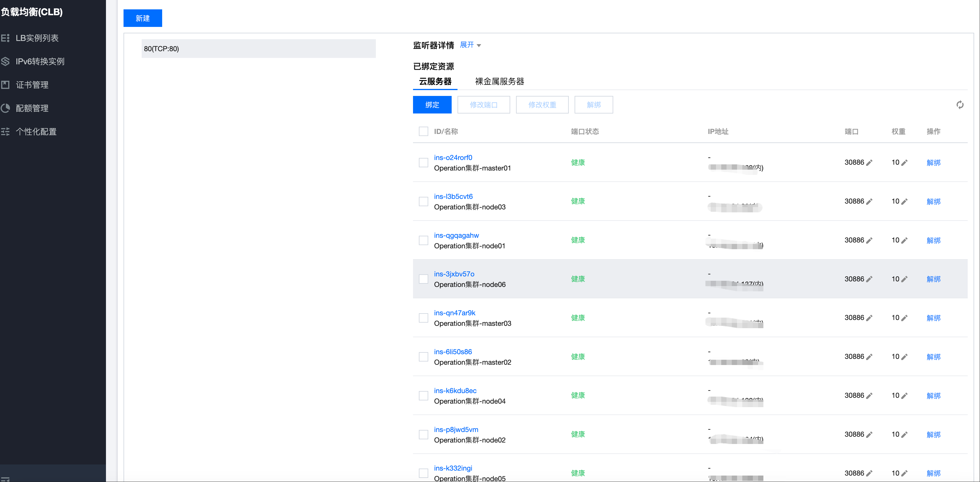The image size is (980, 482).
Task: Click the 端口状态 column header
Action: [x=585, y=132]
